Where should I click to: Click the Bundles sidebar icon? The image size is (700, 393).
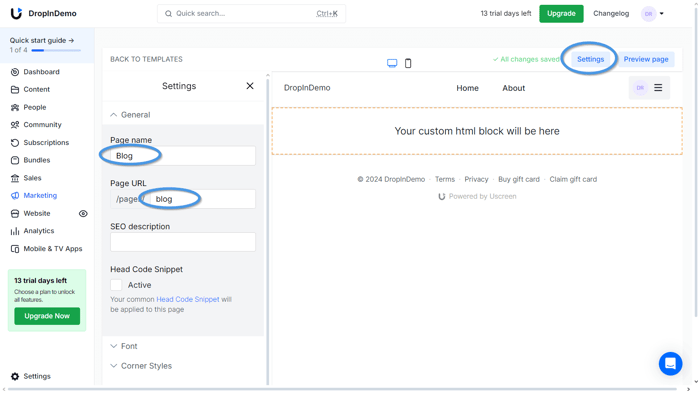pyautogui.click(x=15, y=160)
